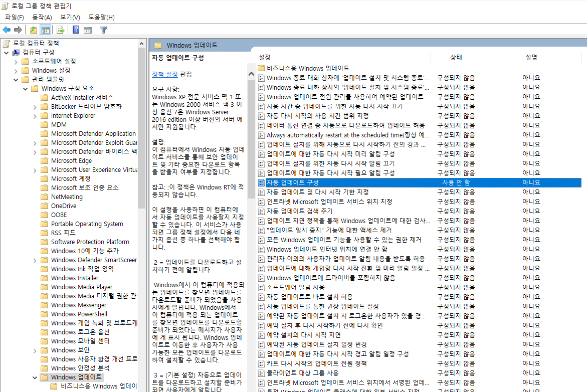The image size is (587, 392).
Task: Click the folder icon in Windows 업데이트 header
Action: pyautogui.click(x=158, y=45)
